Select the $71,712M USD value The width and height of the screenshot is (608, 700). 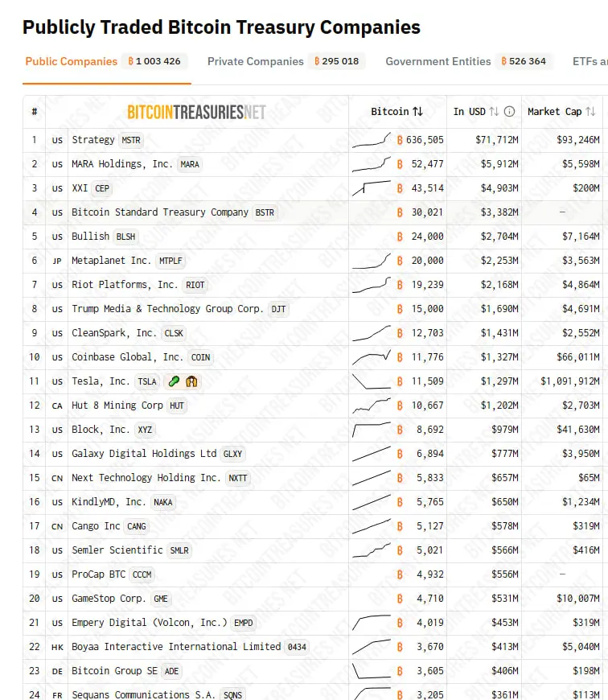coord(497,140)
